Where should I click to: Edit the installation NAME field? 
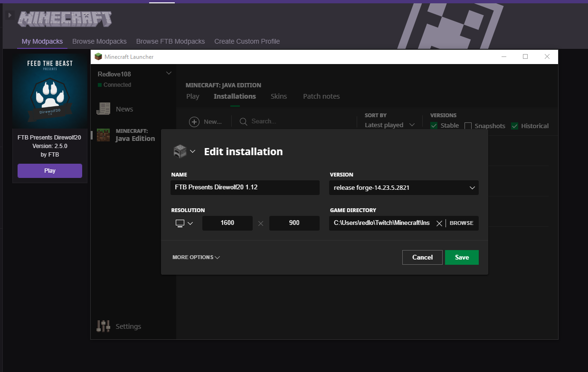[245, 187]
